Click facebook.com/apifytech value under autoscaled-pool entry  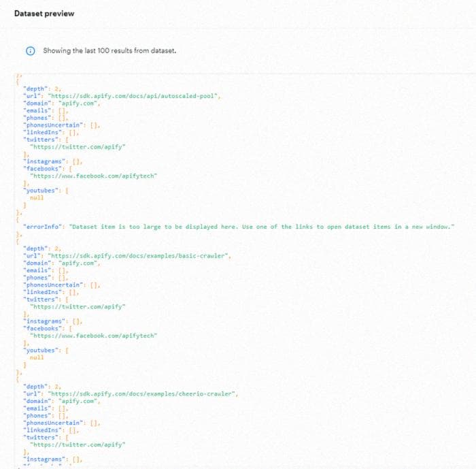[93, 176]
